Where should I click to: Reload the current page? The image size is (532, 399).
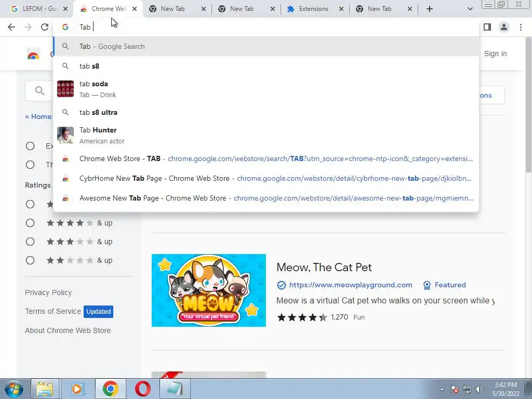(x=45, y=27)
